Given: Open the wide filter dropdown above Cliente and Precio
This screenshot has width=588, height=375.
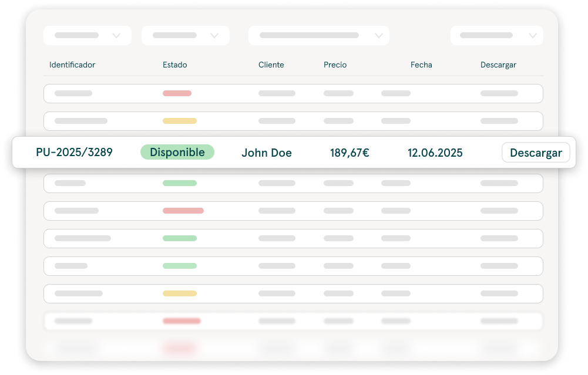Looking at the screenshot, I should (319, 36).
